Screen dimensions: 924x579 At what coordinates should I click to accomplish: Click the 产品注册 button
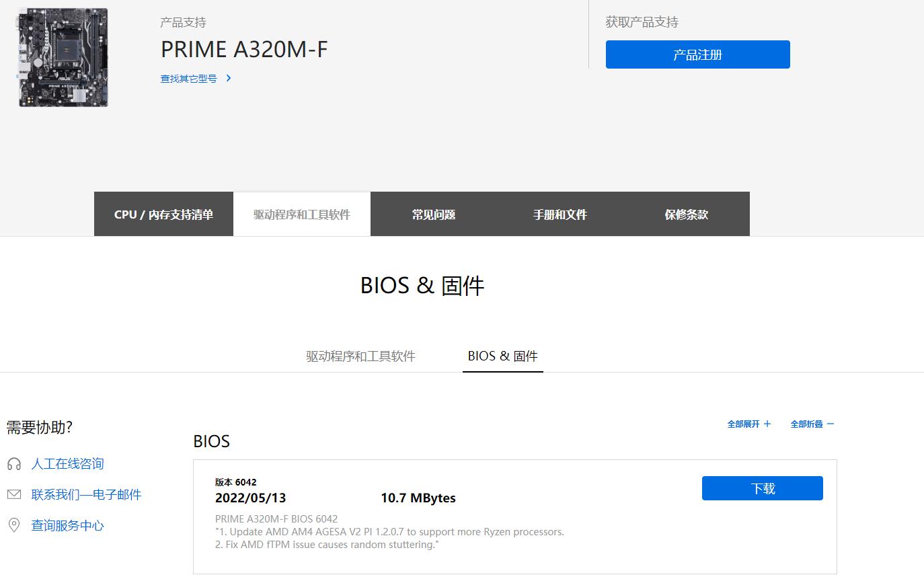click(697, 54)
